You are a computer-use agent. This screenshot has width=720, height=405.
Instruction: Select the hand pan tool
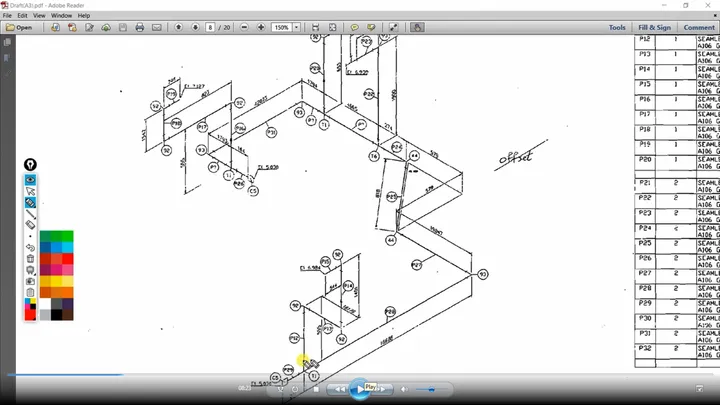[417, 28]
